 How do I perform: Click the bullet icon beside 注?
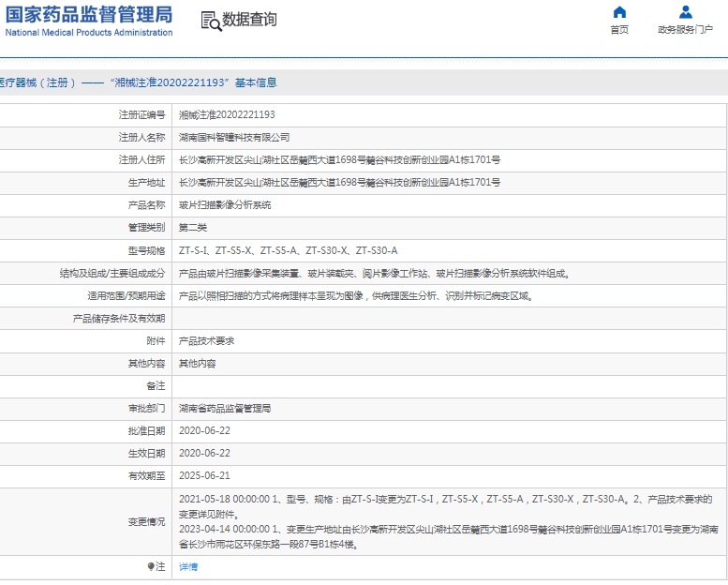coord(151,566)
